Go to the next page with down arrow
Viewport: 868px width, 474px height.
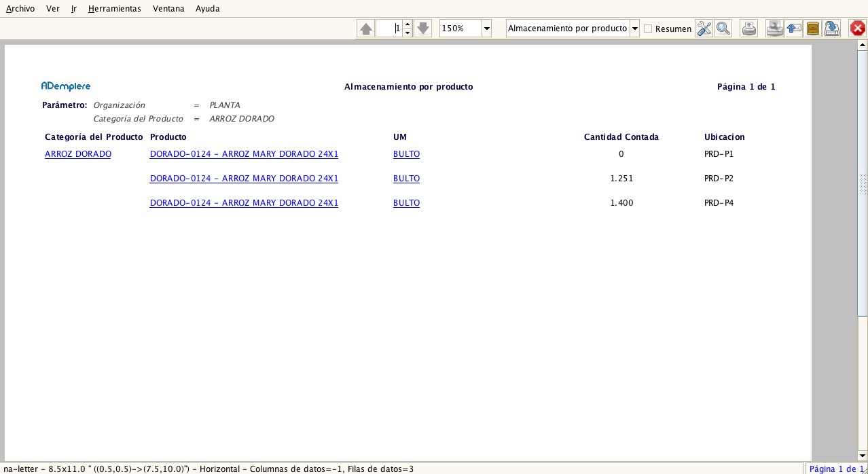coord(422,29)
